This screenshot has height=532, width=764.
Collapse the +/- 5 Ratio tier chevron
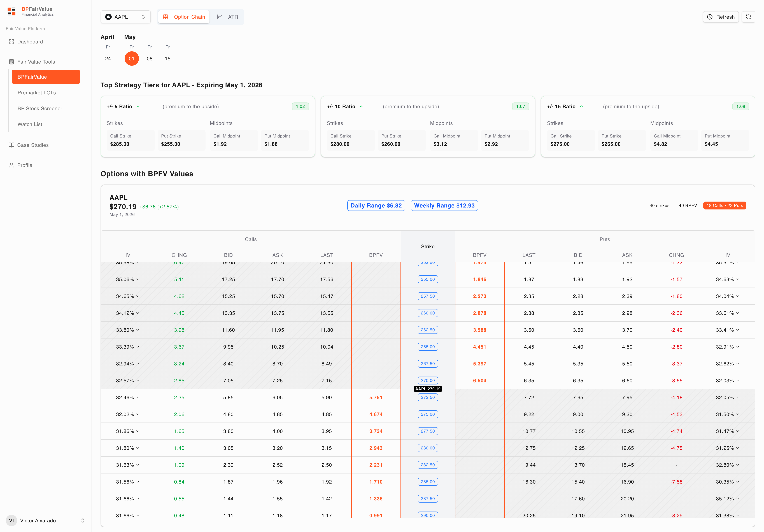click(x=138, y=106)
